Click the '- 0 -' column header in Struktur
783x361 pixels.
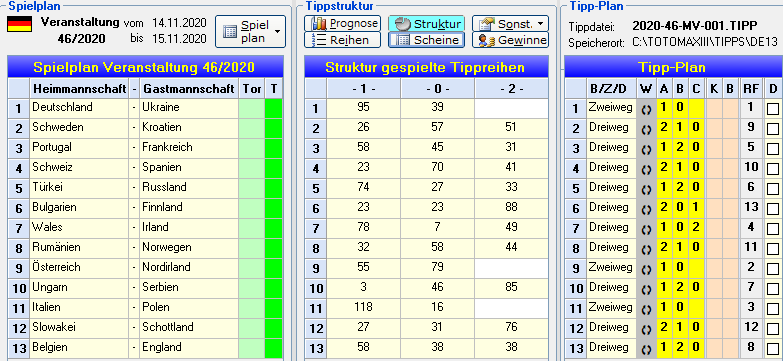coord(437,89)
